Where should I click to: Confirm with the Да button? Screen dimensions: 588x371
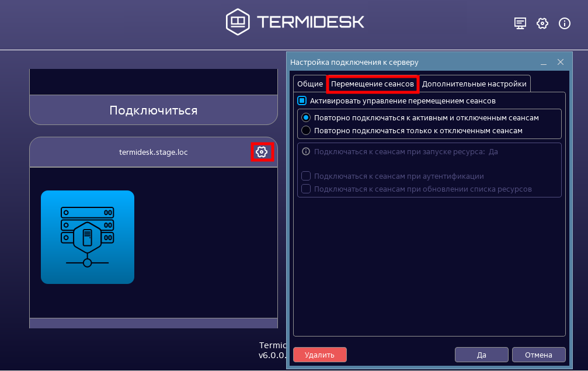pyautogui.click(x=482, y=355)
